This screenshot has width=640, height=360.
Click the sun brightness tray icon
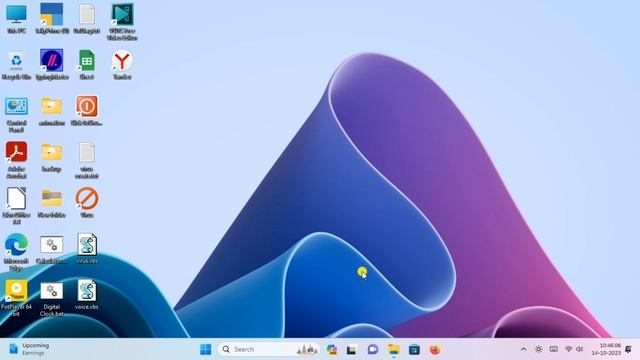tap(539, 349)
